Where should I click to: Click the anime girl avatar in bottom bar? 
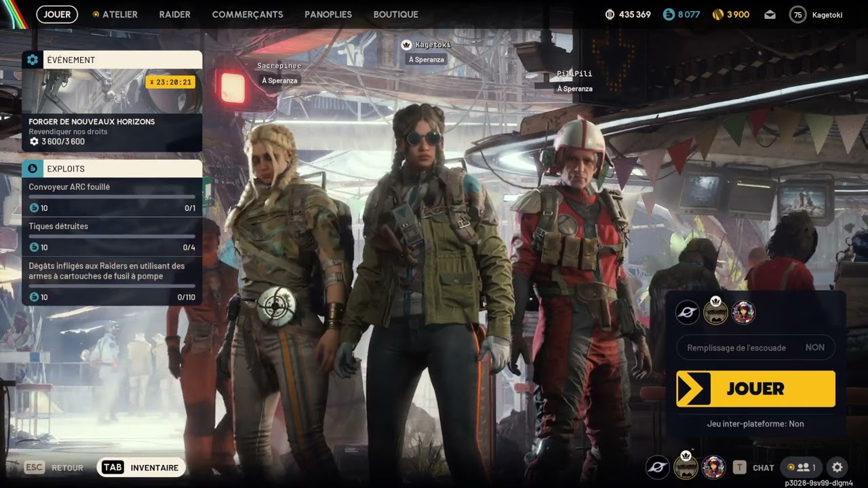713,467
